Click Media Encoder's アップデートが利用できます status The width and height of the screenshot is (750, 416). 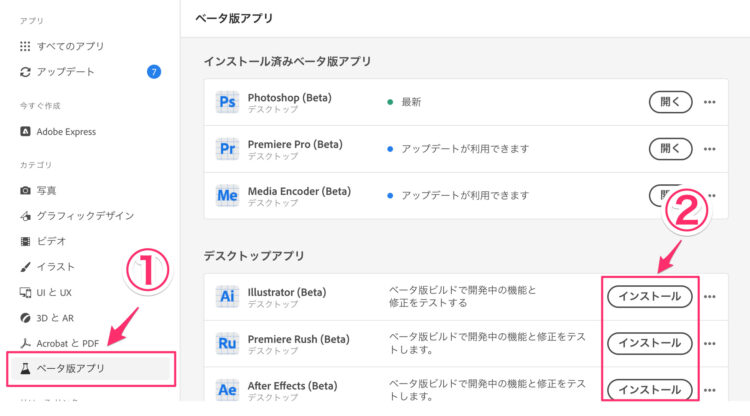(x=465, y=196)
